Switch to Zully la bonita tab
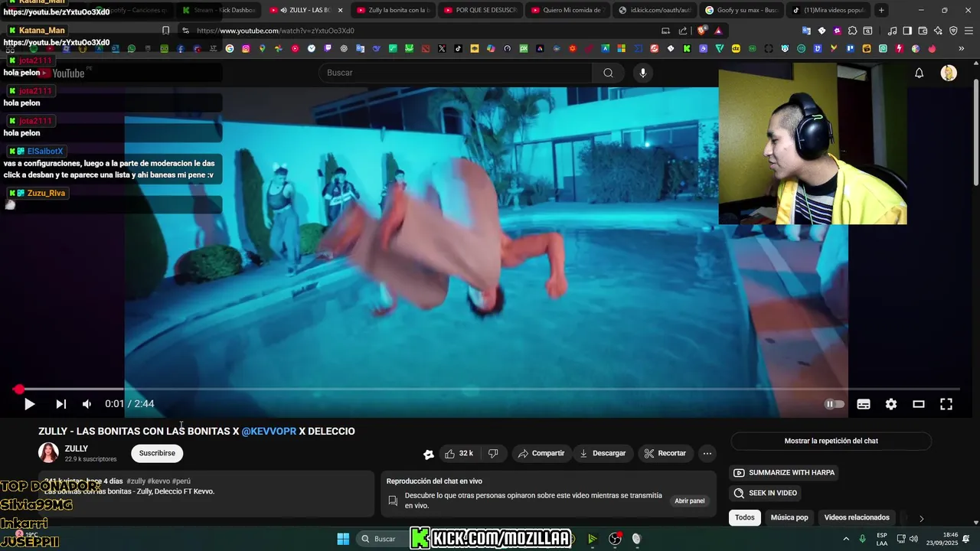The height and width of the screenshot is (551, 980). 394,10
